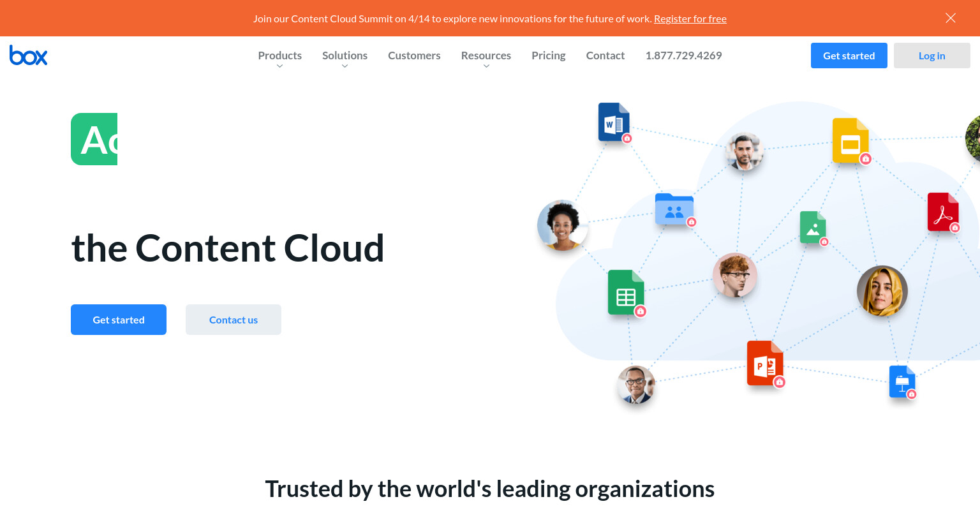Click the red PowerPoint file icon
The image size is (980, 527).
click(x=765, y=363)
